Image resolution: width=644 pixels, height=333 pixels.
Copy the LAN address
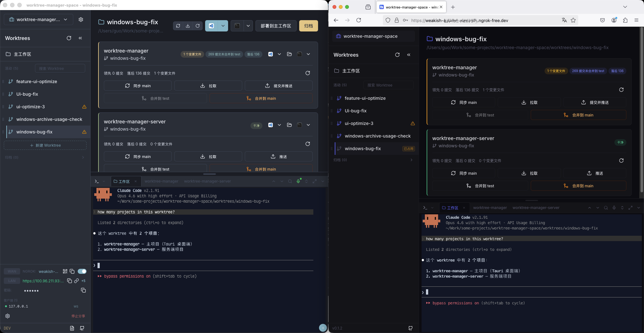(x=70, y=281)
